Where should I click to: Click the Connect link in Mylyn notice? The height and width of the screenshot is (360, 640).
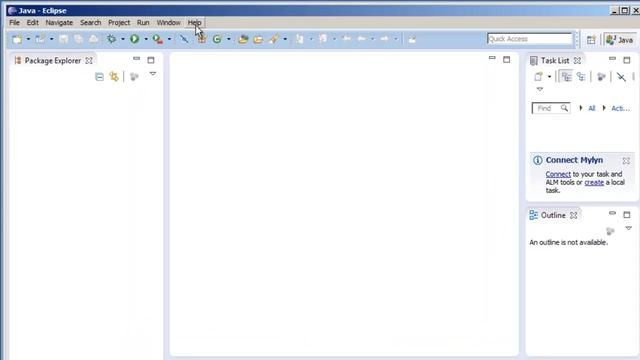(558, 174)
